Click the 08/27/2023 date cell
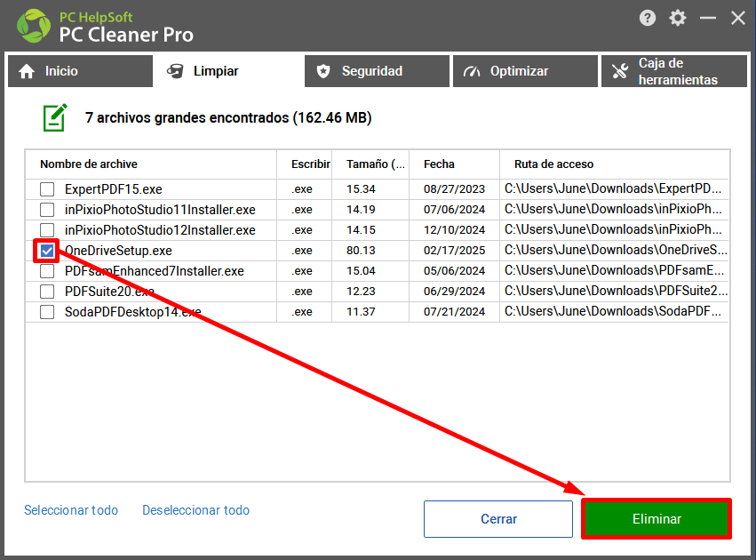The width and height of the screenshot is (756, 560). click(x=454, y=189)
